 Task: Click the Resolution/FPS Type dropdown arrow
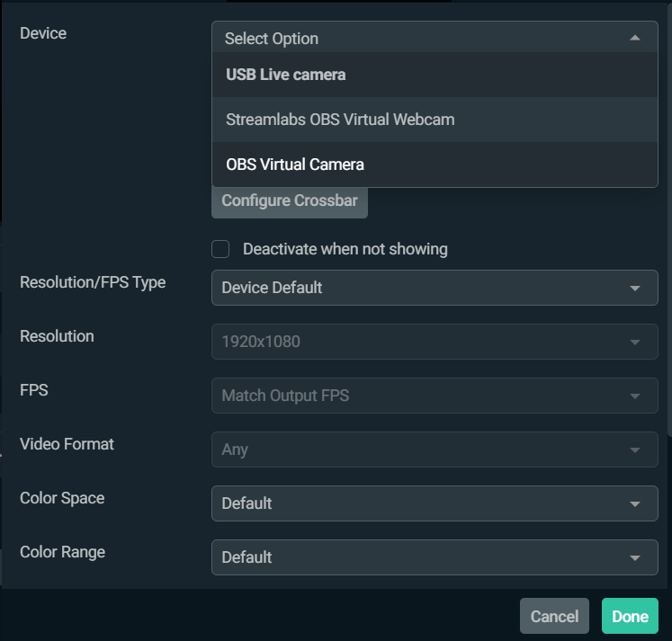click(x=635, y=289)
